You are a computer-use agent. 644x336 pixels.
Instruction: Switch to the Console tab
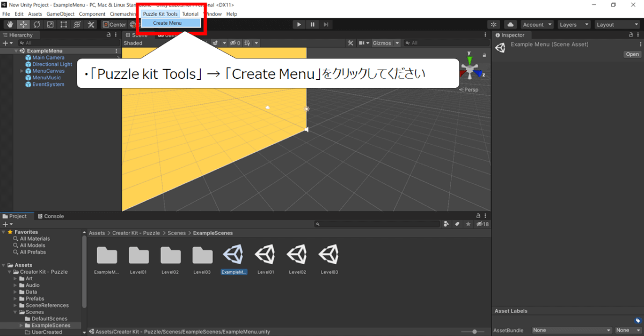(50, 216)
